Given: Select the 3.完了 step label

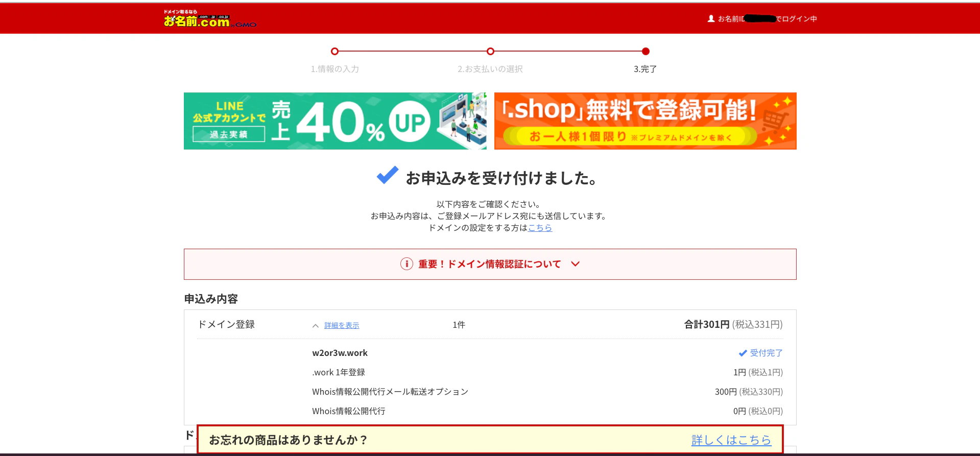Looking at the screenshot, I should click(x=646, y=69).
